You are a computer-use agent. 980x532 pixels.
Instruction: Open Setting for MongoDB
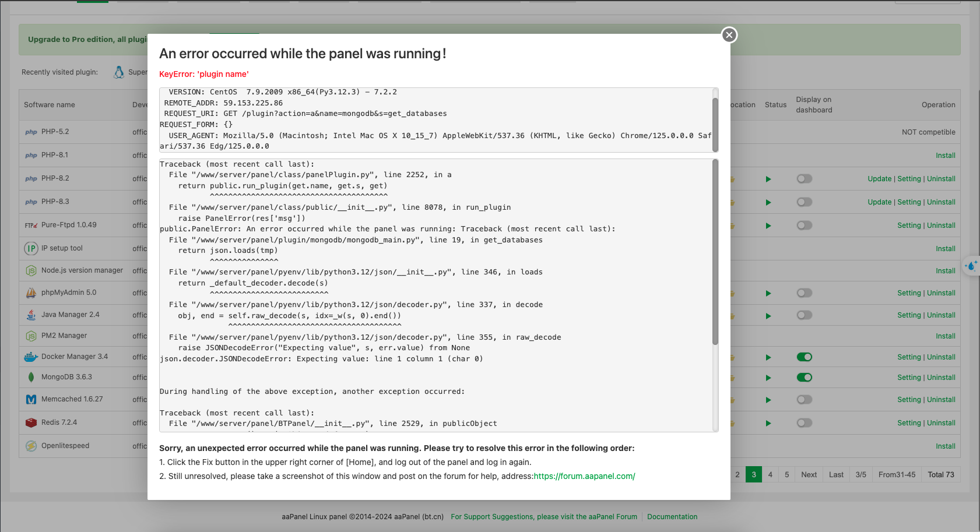(x=909, y=378)
